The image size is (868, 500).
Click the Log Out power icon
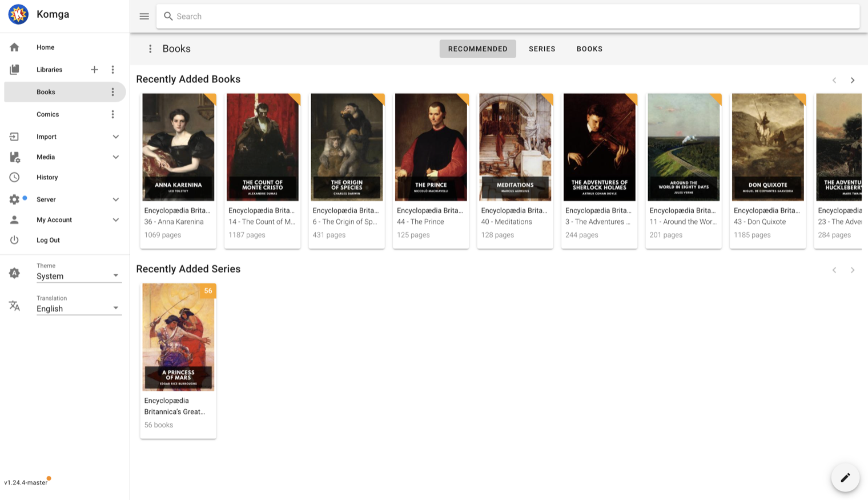pyautogui.click(x=14, y=240)
